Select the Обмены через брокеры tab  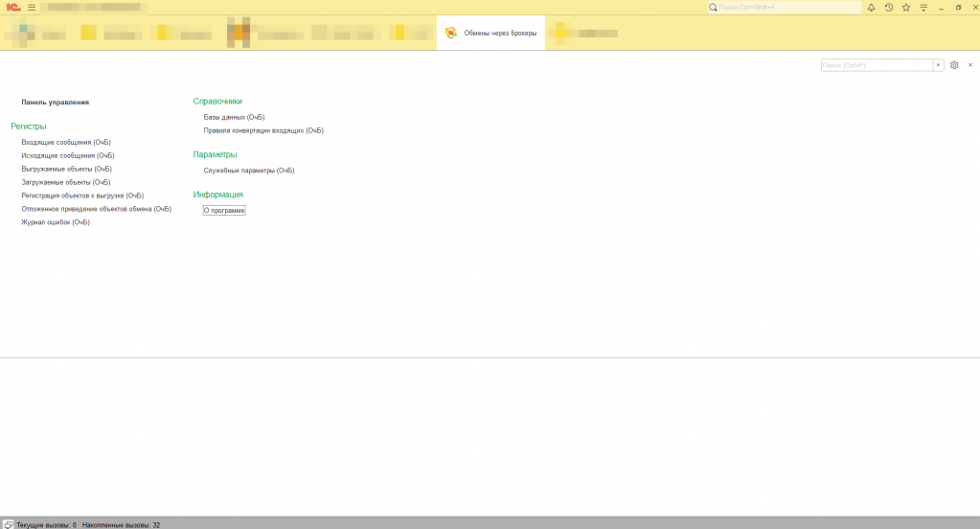[x=490, y=33]
